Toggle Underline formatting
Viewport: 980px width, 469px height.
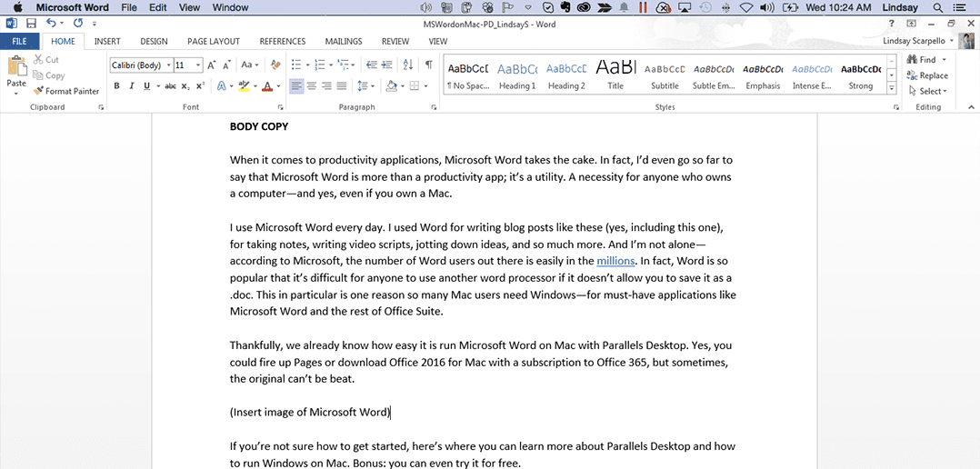(x=147, y=86)
